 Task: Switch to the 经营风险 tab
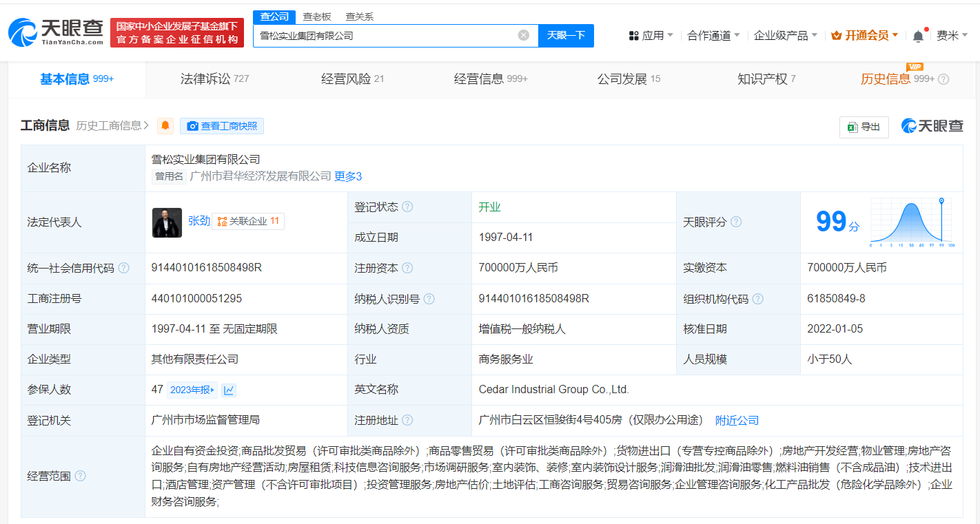[352, 79]
